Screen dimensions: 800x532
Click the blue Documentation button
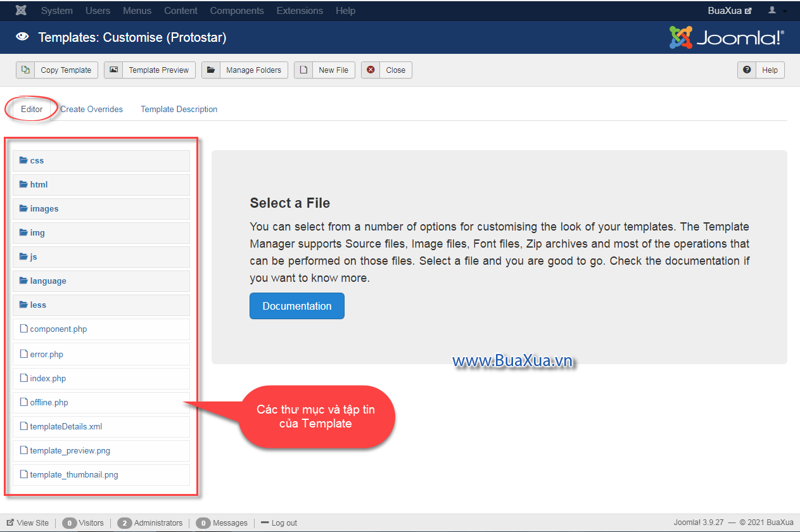click(297, 306)
